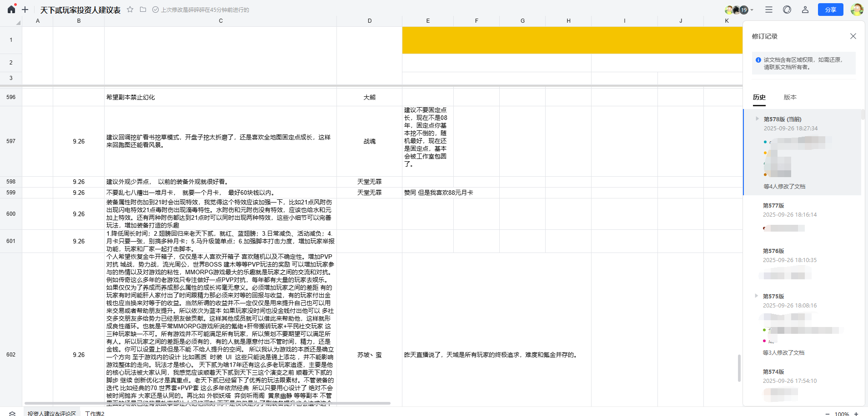Image resolution: width=868 pixels, height=416 pixels.
Task: Open the move-to-folder icon
Action: [143, 10]
